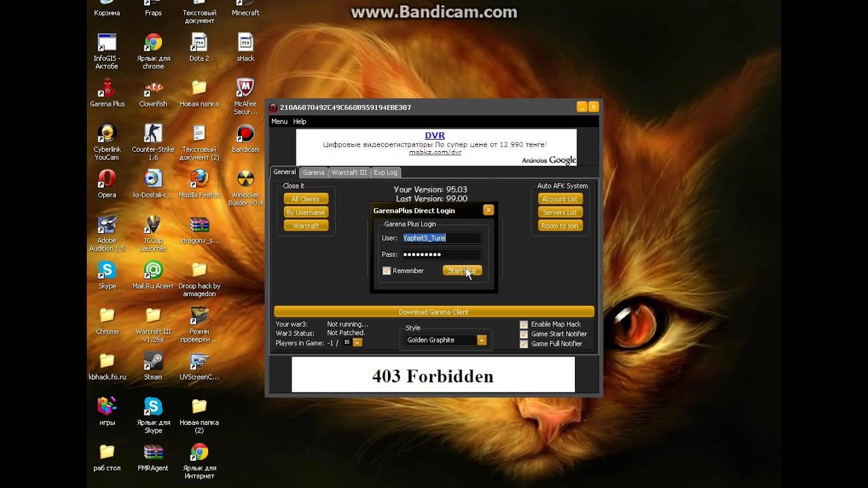Follow the DVR ad link

pyautogui.click(x=435, y=136)
